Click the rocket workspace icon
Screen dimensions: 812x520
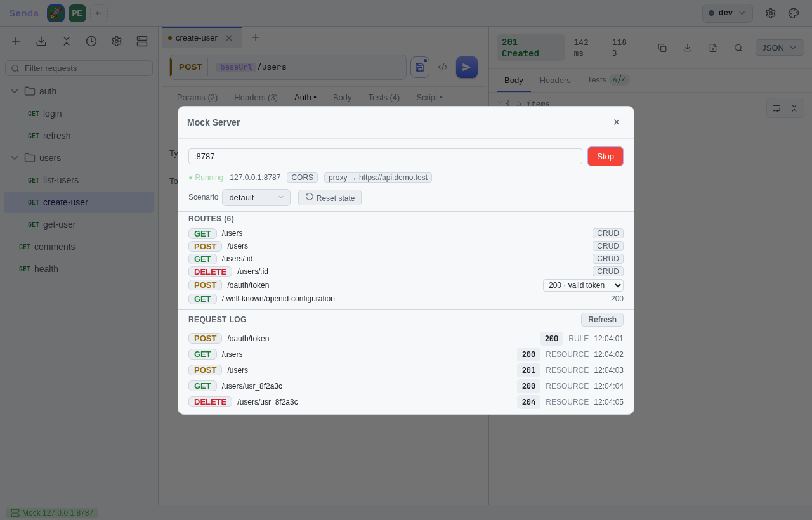(x=56, y=13)
